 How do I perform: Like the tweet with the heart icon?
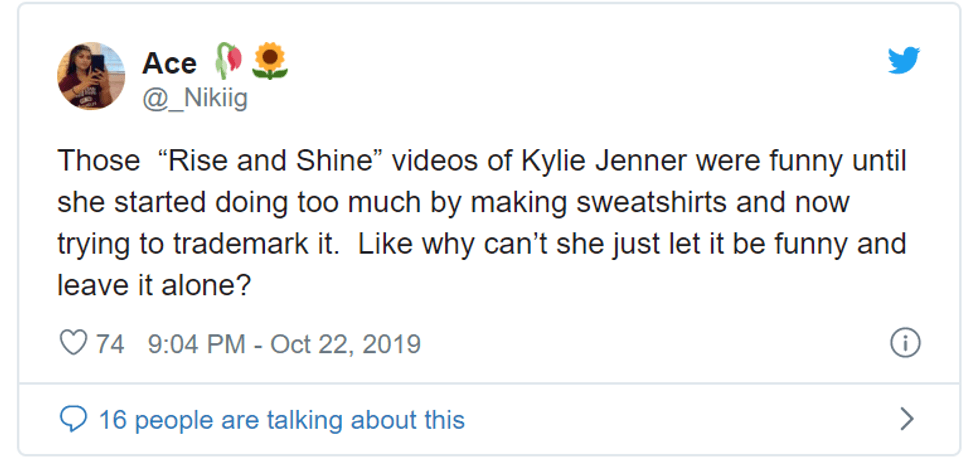(x=73, y=344)
